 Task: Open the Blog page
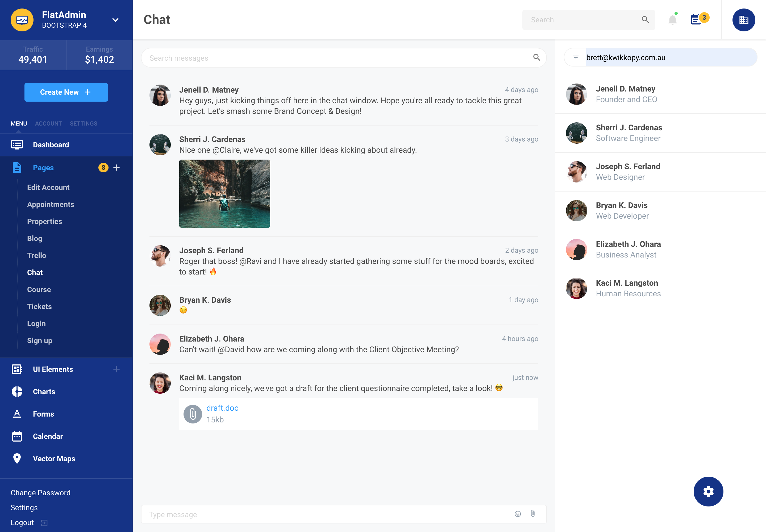tap(35, 238)
